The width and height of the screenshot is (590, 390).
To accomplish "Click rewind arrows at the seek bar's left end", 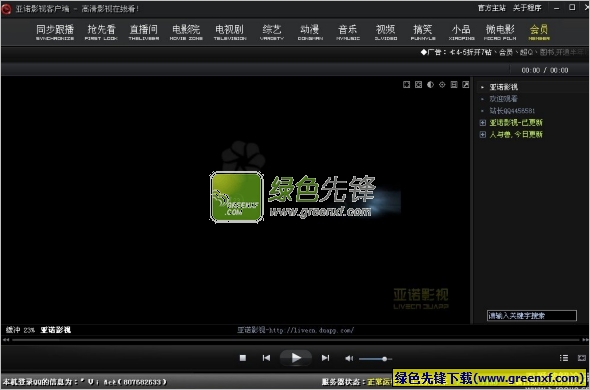I will [x=6, y=340].
